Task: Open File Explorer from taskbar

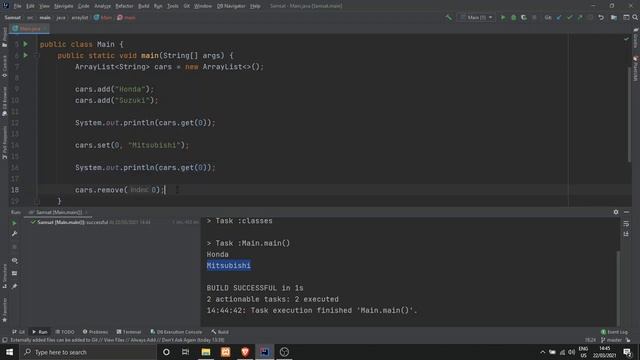Action: click(x=206, y=352)
